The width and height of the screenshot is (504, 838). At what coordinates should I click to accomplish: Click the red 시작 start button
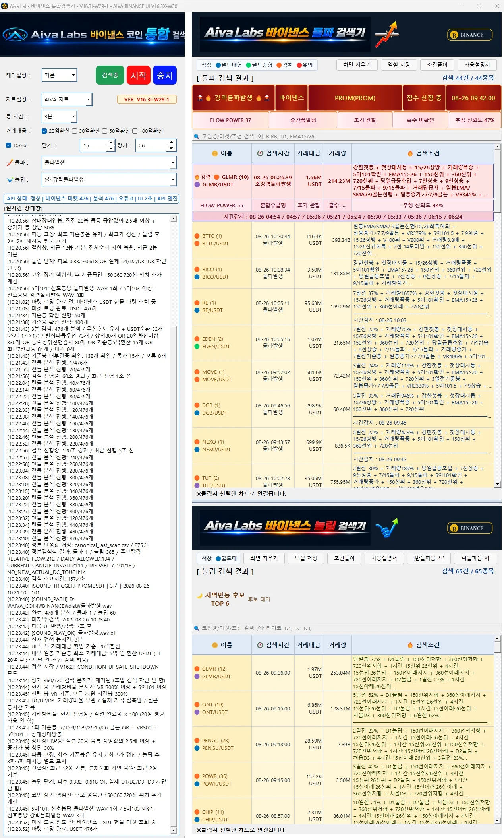138,75
